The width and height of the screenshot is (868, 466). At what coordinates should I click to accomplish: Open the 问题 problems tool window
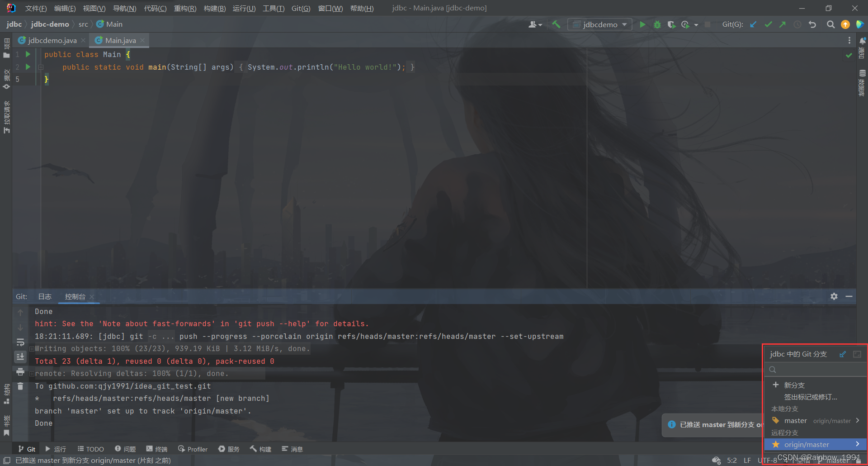pos(125,449)
